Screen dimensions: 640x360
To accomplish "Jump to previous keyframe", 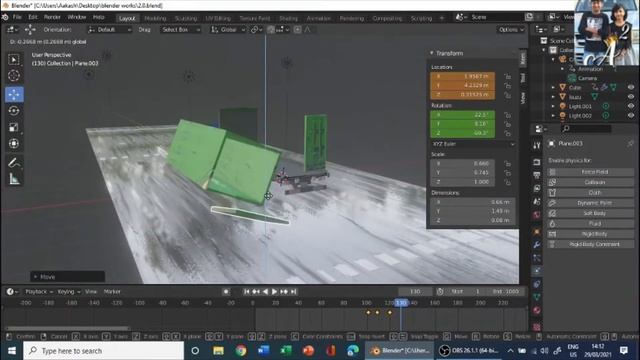I will pyautogui.click(x=256, y=291).
